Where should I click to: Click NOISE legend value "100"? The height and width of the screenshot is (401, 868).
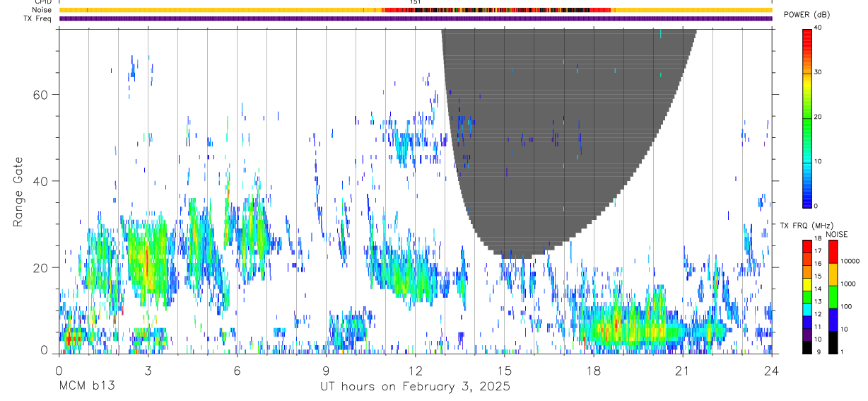click(847, 307)
